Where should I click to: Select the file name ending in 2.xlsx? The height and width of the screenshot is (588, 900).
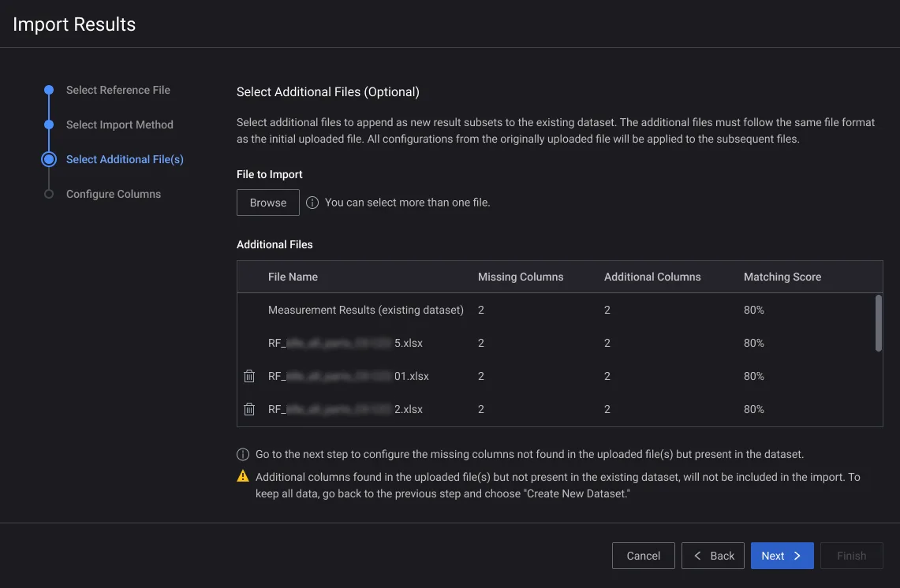345,409
